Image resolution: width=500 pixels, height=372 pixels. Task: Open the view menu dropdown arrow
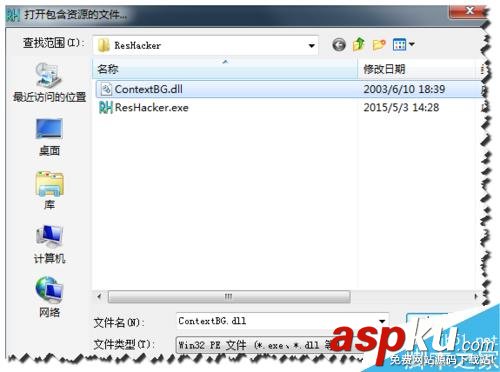pyautogui.click(x=411, y=44)
